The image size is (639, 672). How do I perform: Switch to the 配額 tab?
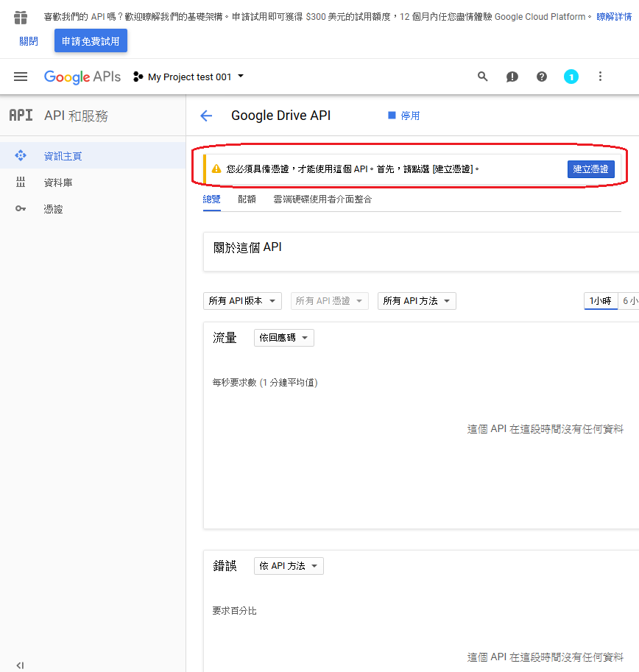[x=247, y=199]
